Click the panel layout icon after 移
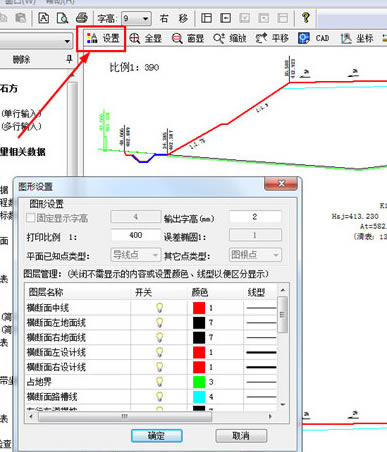This screenshot has height=452, width=387. (206, 18)
